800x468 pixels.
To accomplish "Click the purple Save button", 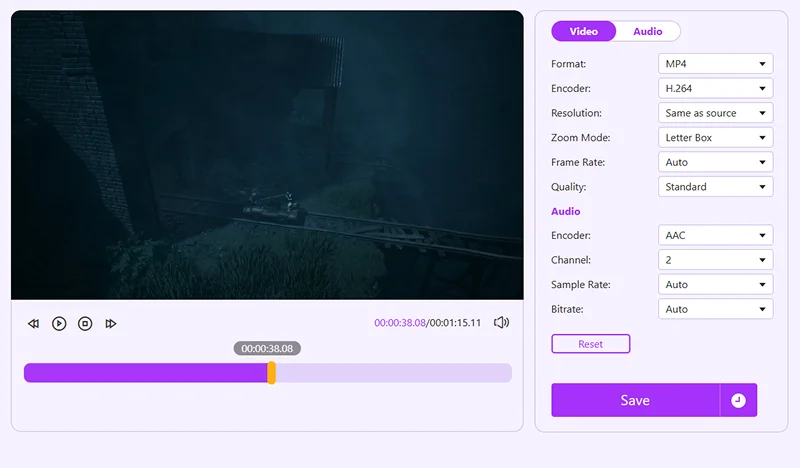I will click(635, 400).
